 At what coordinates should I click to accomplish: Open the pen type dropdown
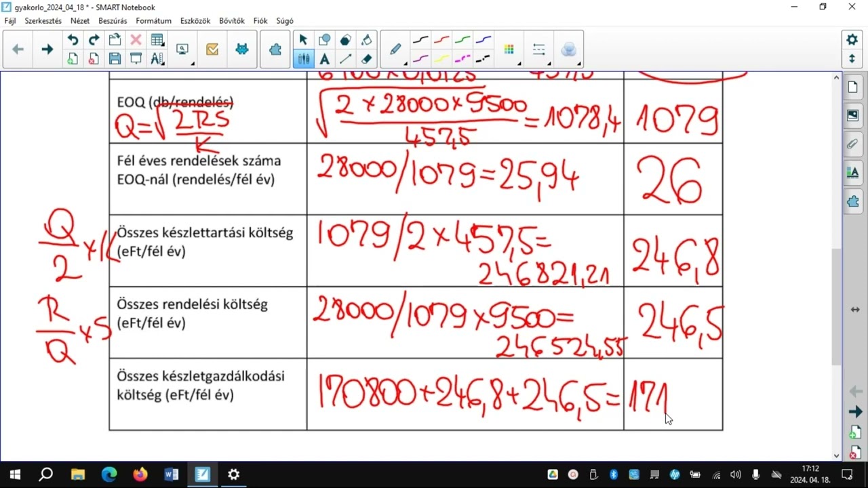(395, 49)
